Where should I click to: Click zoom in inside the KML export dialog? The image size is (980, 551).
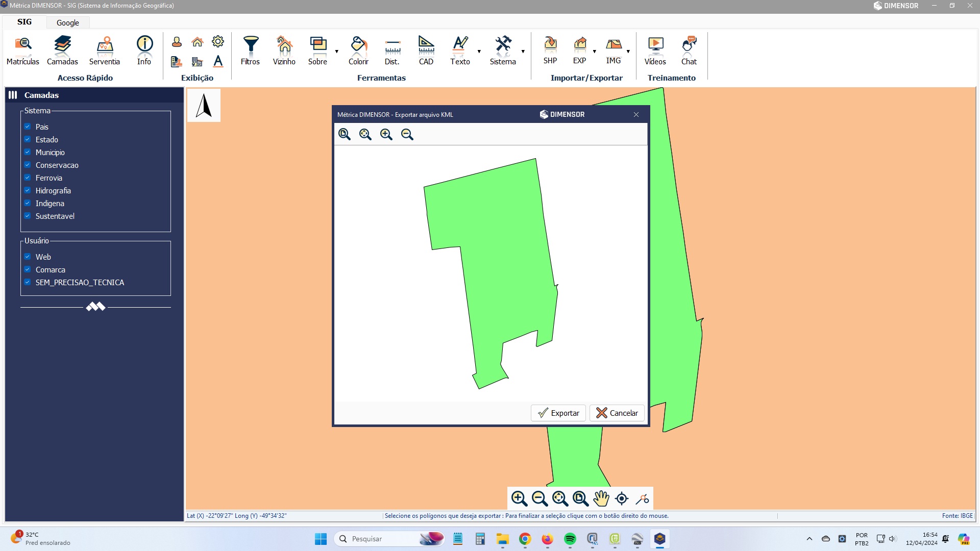click(386, 134)
